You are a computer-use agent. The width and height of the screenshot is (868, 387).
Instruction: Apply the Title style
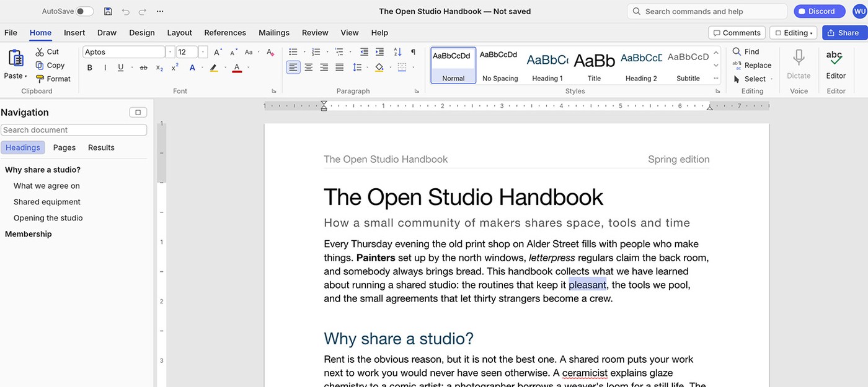tap(594, 66)
